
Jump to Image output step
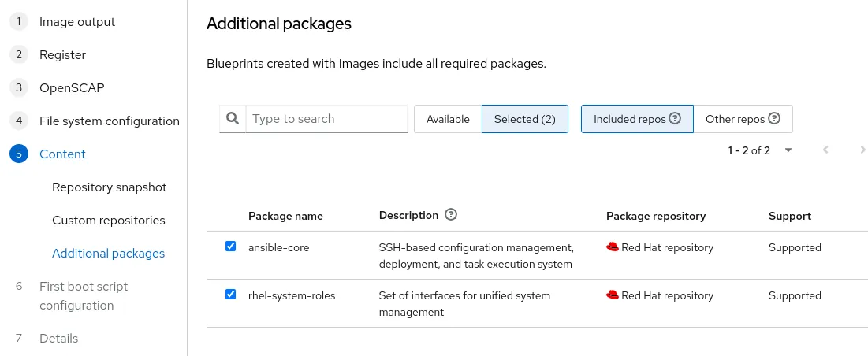77,22
